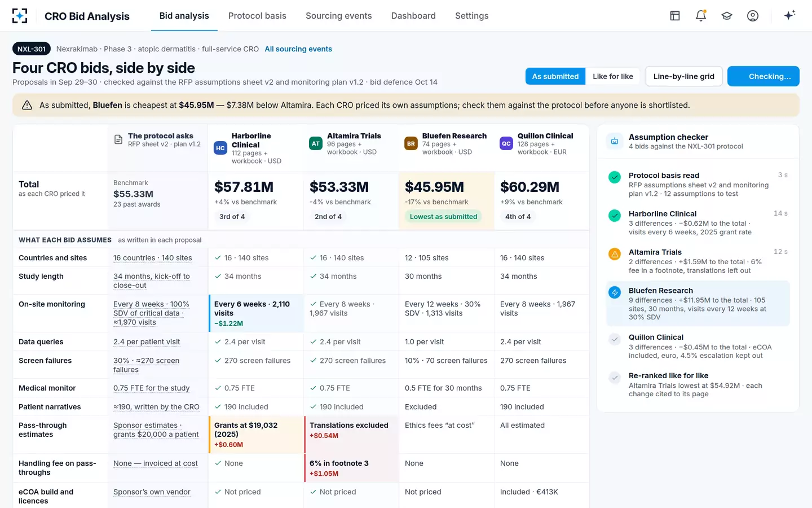Click the 6% in footnote 3 cell
Image resolution: width=812 pixels, height=508 pixels.
click(x=351, y=468)
